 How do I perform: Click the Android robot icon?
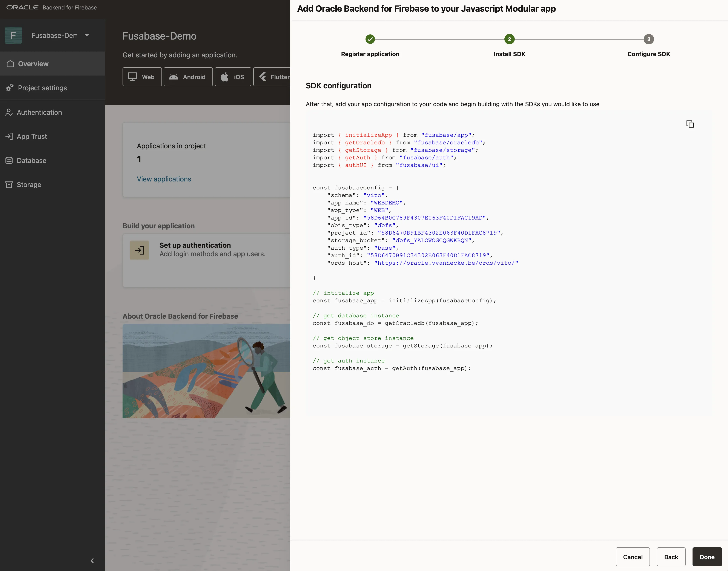point(174,77)
